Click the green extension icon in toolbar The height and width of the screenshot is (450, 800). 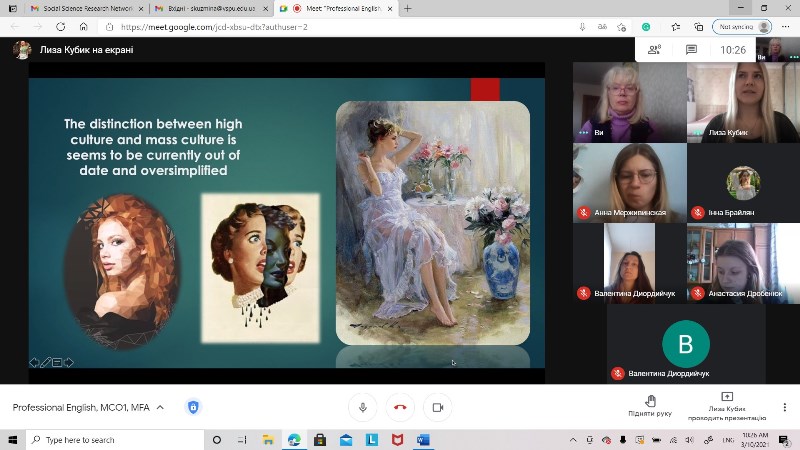(x=646, y=27)
